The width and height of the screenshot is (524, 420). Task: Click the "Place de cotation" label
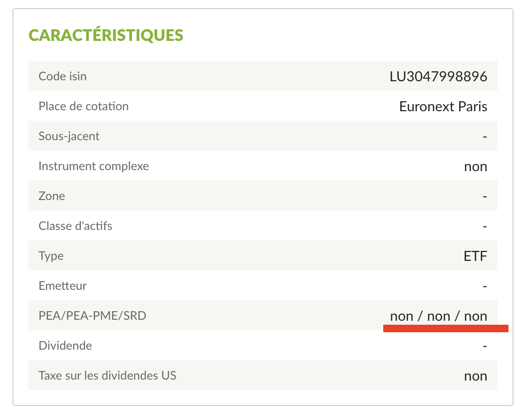coord(83,106)
